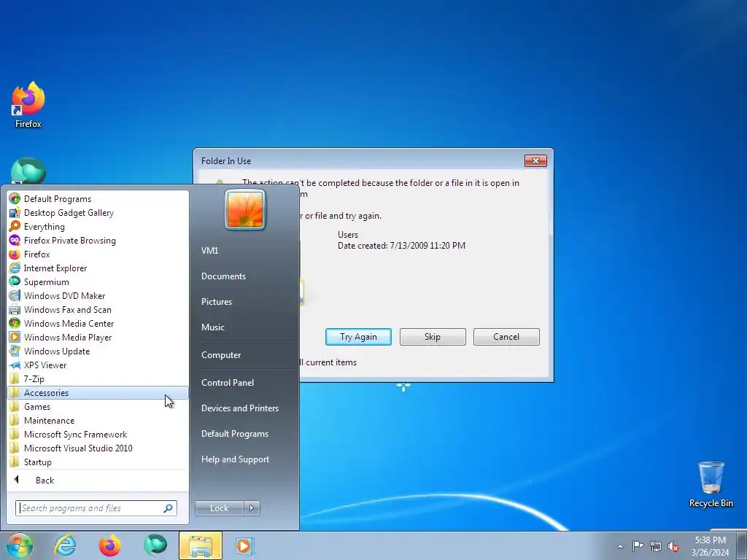This screenshot has height=560, width=747.
Task: Expand the Startup folder
Action: pos(98,462)
